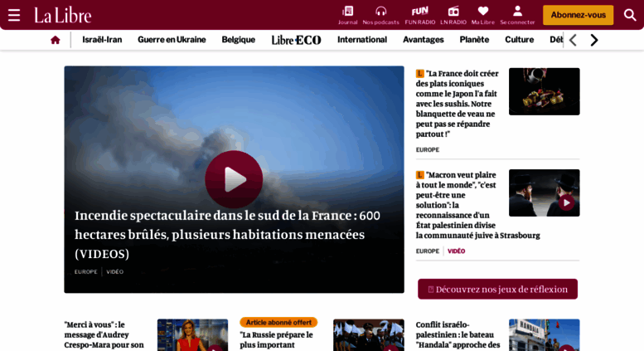Show previous navigation categories with left chevron
Viewport: 644px width, 351px height.
(574, 40)
